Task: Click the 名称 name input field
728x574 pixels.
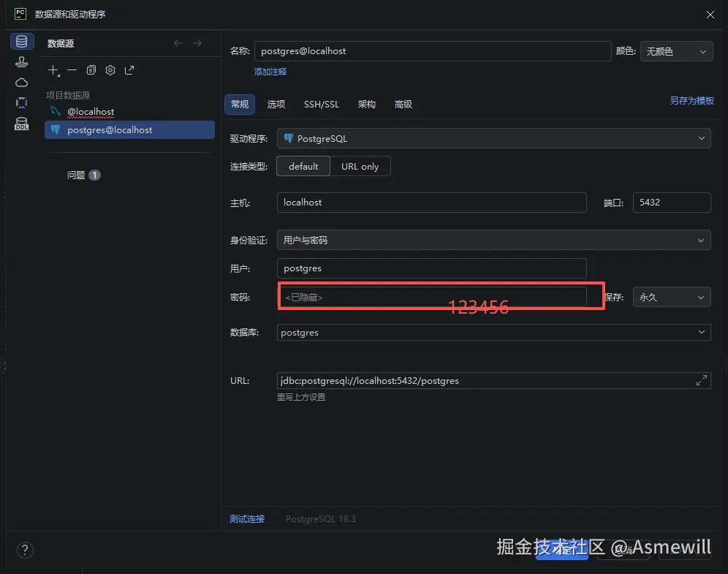Action: tap(433, 51)
